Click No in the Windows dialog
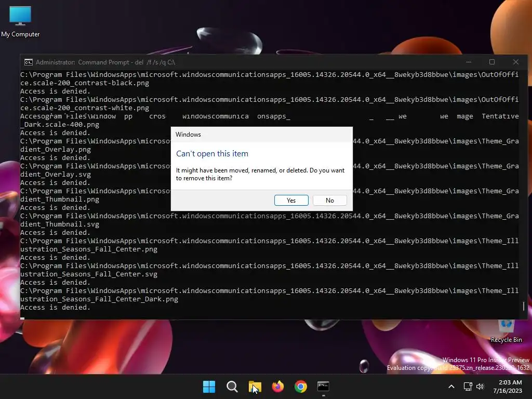The height and width of the screenshot is (399, 532). click(329, 200)
